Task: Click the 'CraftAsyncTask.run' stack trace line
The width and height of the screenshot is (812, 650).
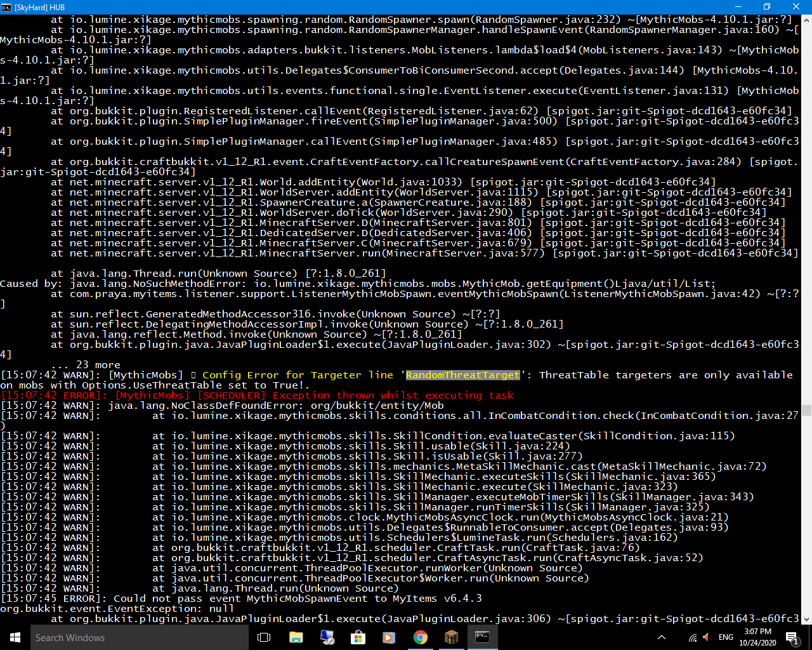Action: tap(351, 558)
